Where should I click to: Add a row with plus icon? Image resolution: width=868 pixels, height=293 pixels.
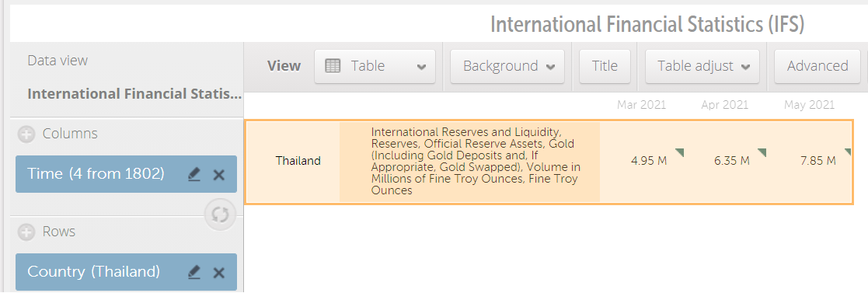click(26, 232)
